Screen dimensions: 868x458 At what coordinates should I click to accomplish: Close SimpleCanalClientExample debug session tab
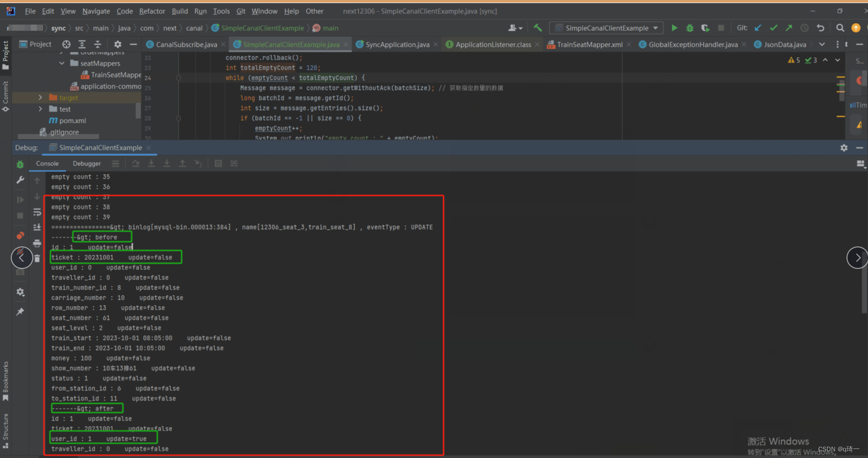pyautogui.click(x=149, y=148)
